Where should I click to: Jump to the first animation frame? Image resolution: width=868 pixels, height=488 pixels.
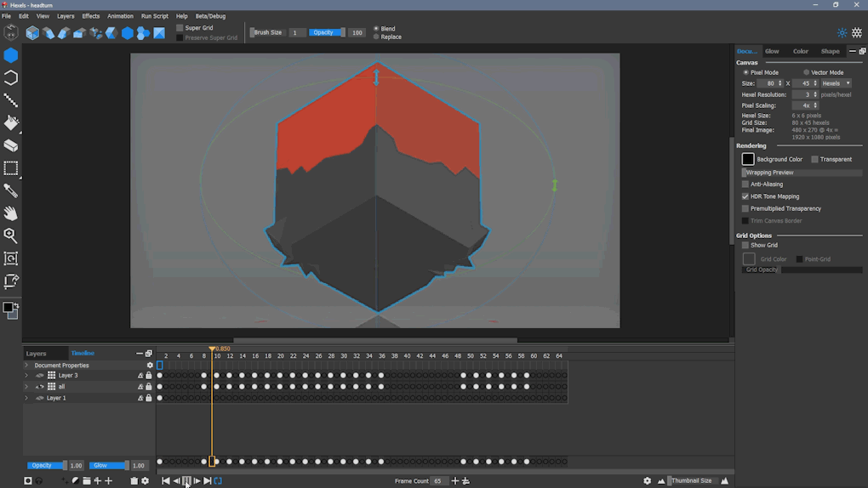click(166, 481)
